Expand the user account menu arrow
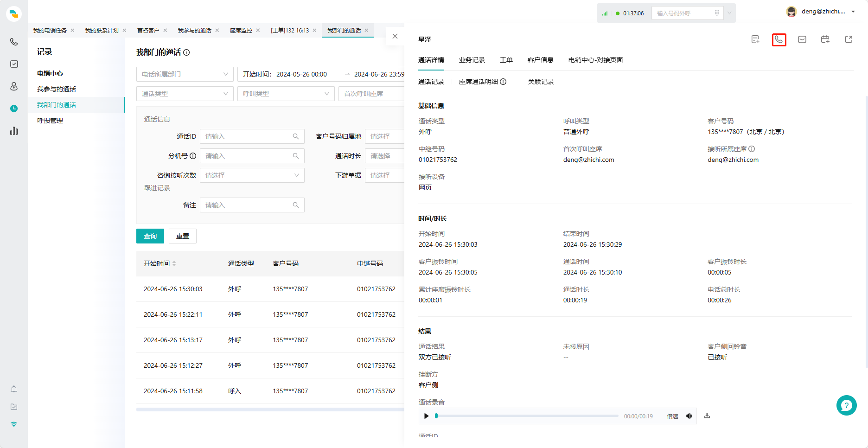Screen dimensions: 868x448 (853, 12)
